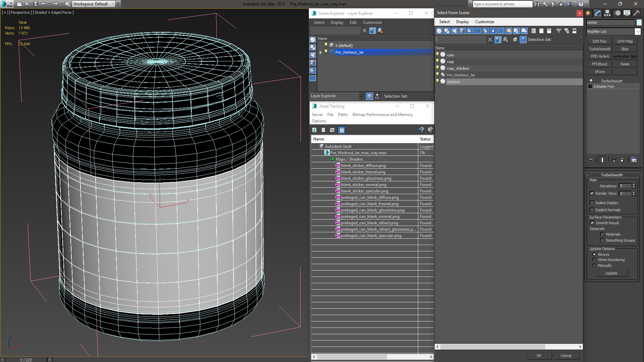Select the Manually update option
The image size is (644, 362).
click(594, 265)
